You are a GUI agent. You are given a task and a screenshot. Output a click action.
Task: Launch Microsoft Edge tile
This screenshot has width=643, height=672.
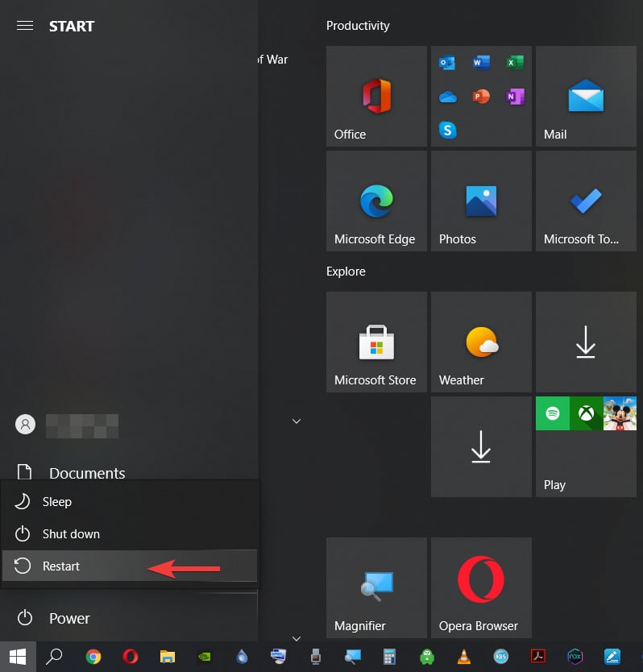pos(376,201)
